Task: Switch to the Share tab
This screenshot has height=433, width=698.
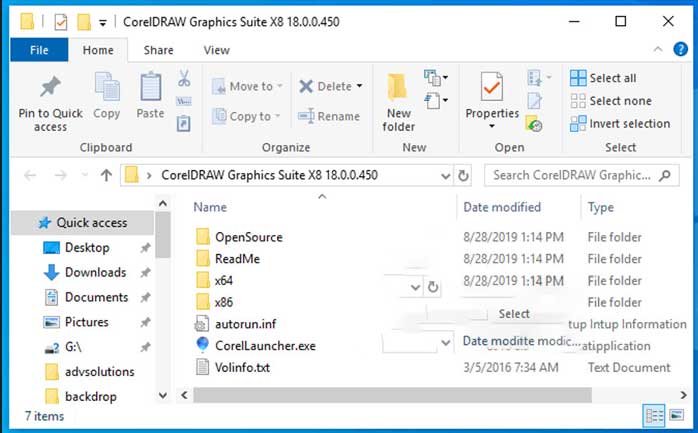Action: pos(158,50)
